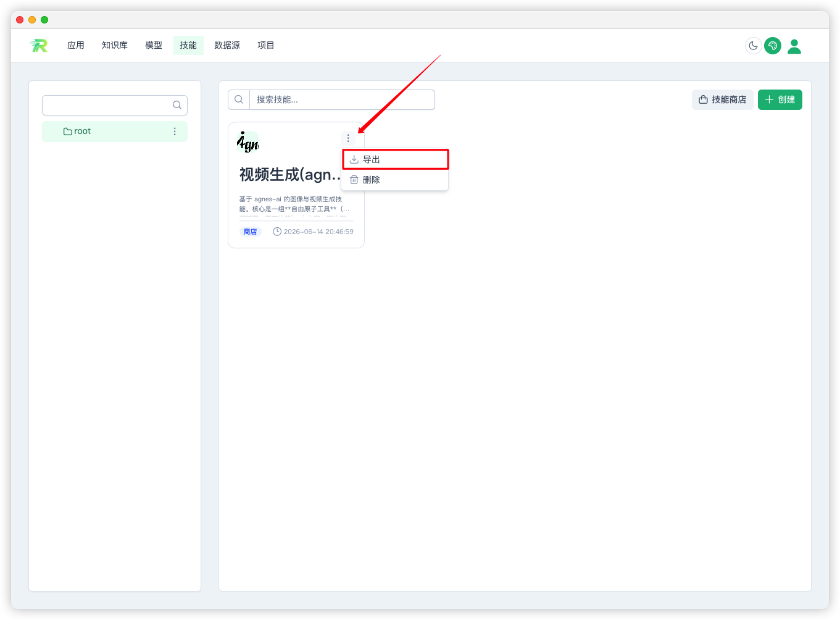Image resolution: width=840 pixels, height=620 pixels.
Task: Click the 搜索技能 search field
Action: tap(342, 99)
